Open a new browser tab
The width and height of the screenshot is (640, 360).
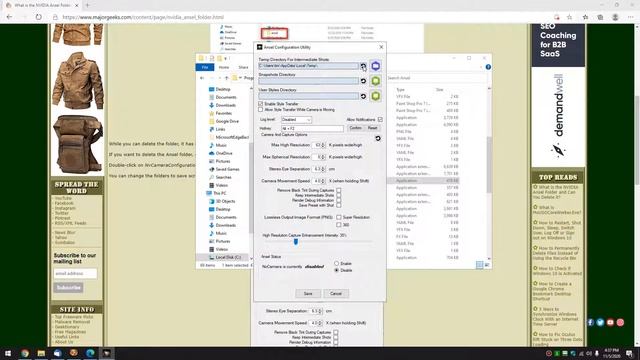(87, 5)
